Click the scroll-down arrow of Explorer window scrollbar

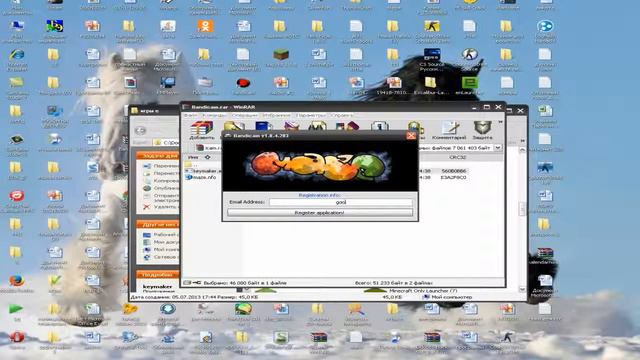[522, 289]
